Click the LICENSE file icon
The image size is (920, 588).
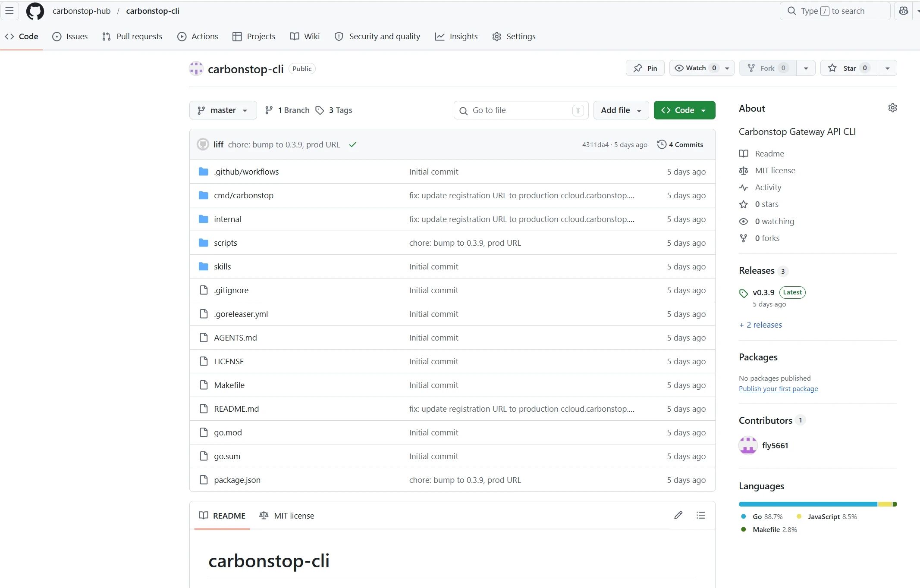click(x=204, y=361)
